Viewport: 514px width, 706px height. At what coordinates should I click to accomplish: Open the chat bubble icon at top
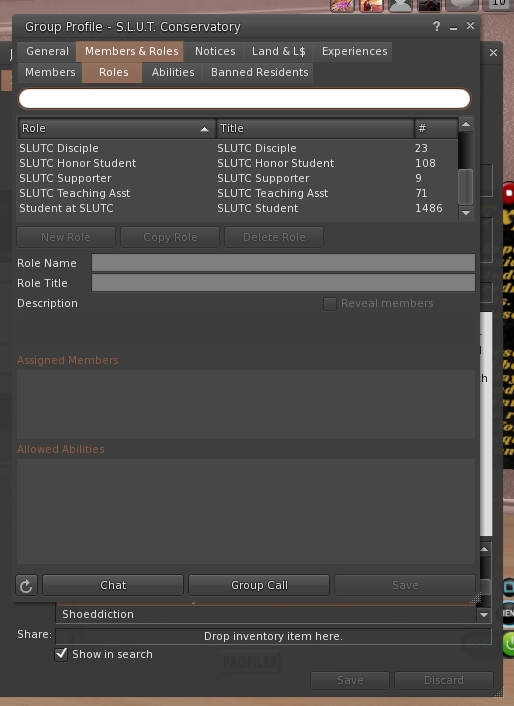tap(461, 5)
